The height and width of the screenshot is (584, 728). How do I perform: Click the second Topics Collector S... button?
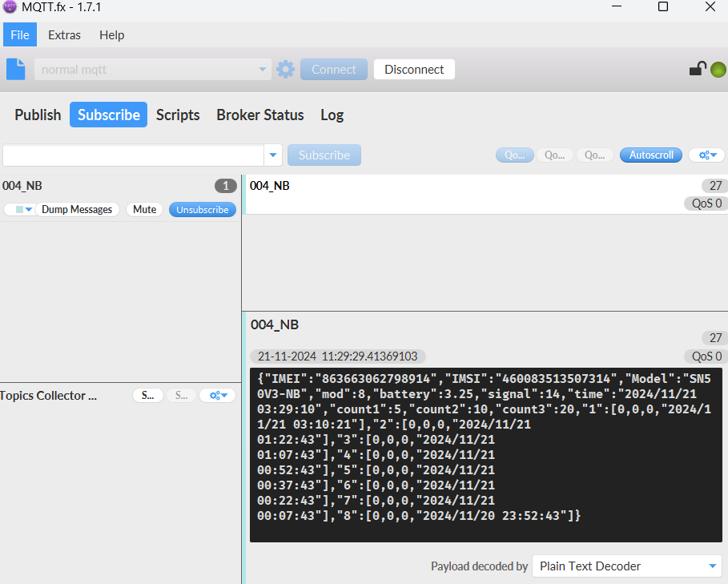[181, 396]
